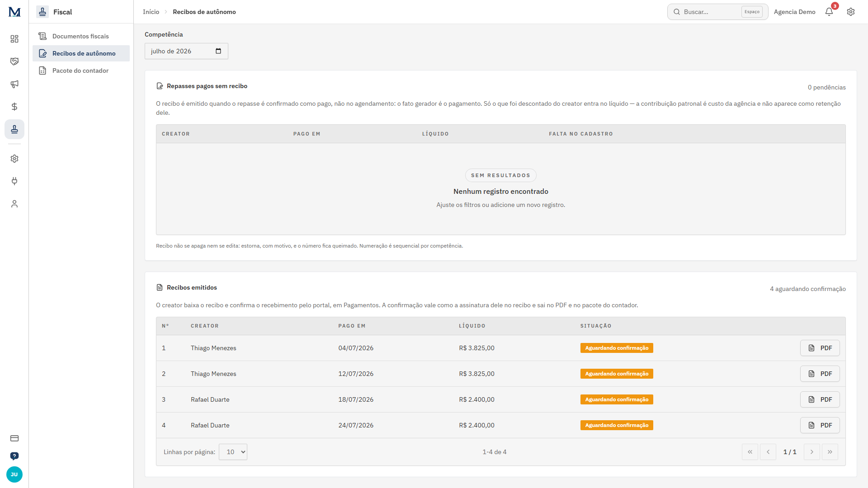This screenshot has width=868, height=488.
Task: Open Pacote do contador menu item
Action: click(81, 70)
